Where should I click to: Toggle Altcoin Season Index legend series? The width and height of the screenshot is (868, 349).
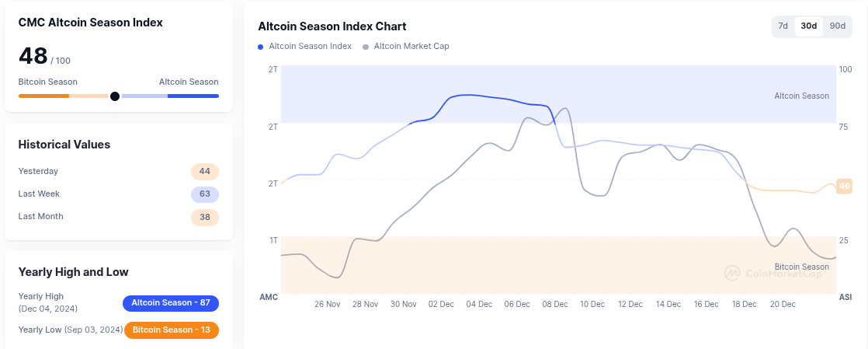click(305, 47)
